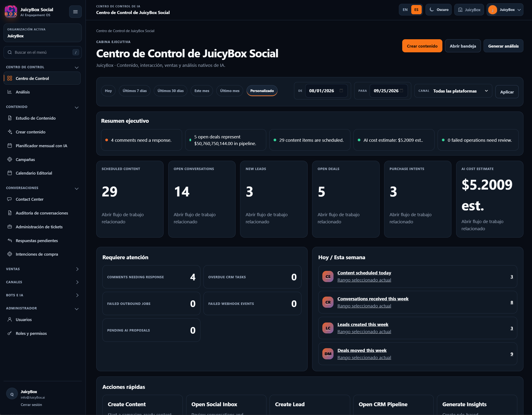Open the Content scheduled today link
Viewport: 532px width, 415px height.
point(364,273)
